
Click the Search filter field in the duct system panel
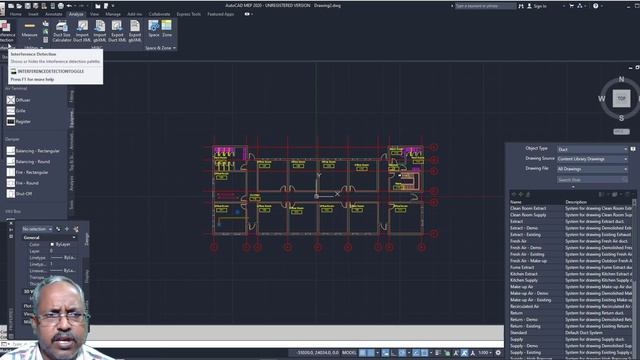point(592,180)
